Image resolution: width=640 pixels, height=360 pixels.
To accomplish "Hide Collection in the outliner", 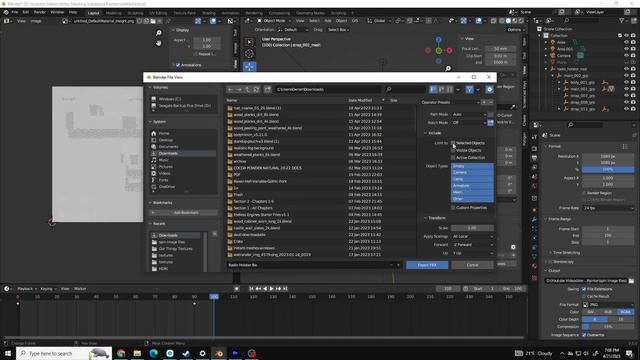I will [627, 36].
